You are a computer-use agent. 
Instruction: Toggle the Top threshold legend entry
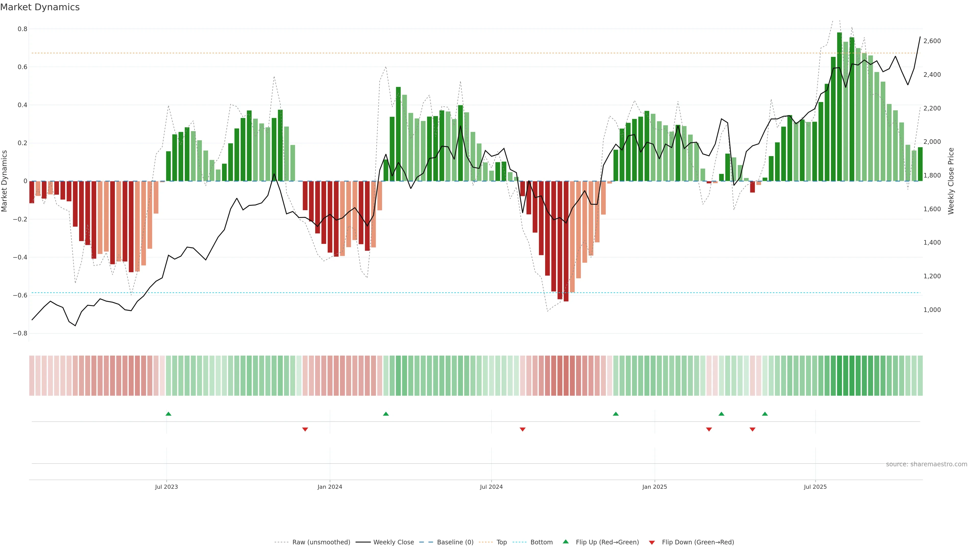click(501, 542)
